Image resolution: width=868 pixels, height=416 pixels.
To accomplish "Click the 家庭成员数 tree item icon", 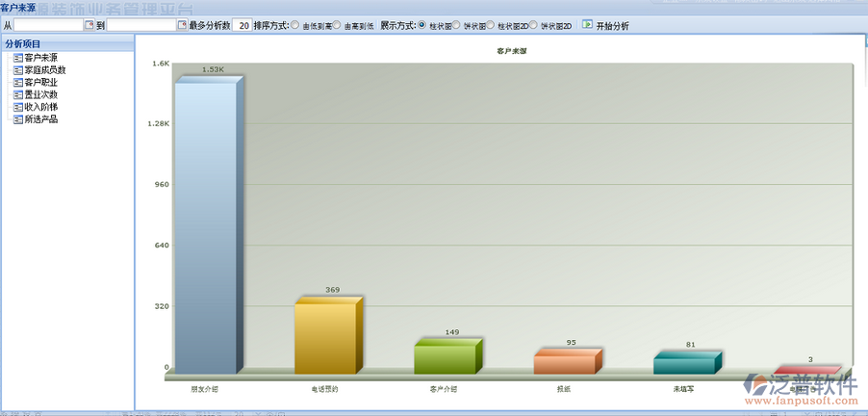I will (x=17, y=70).
